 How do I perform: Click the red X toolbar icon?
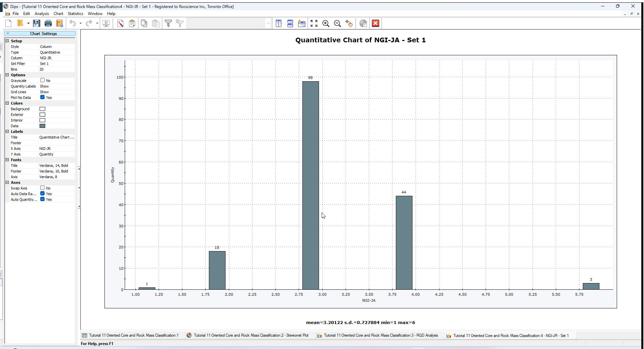[376, 23]
